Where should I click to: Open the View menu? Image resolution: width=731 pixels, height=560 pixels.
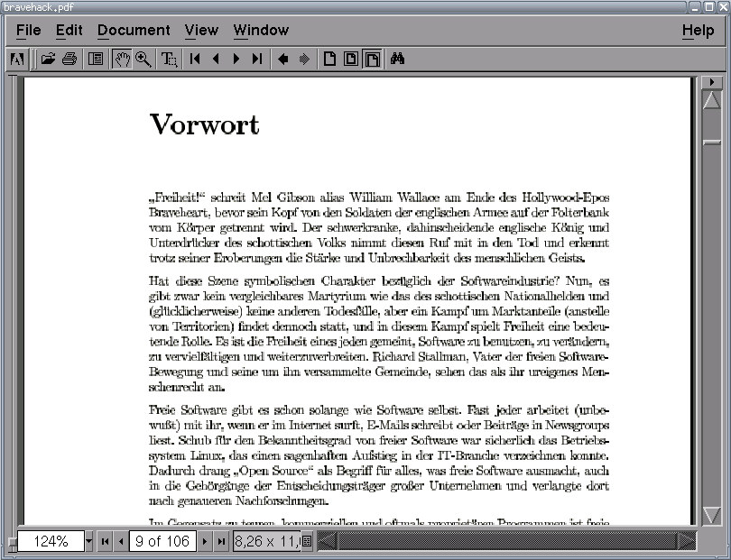(x=201, y=31)
